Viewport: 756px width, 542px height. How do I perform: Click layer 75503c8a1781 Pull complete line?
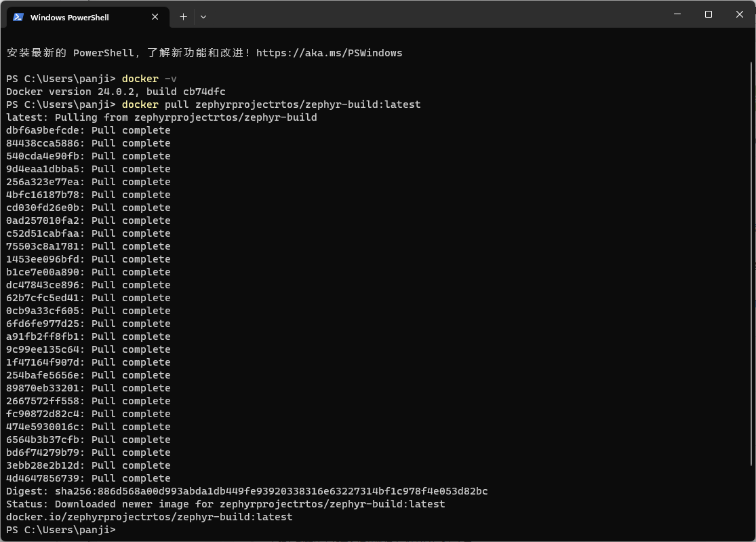click(x=88, y=246)
